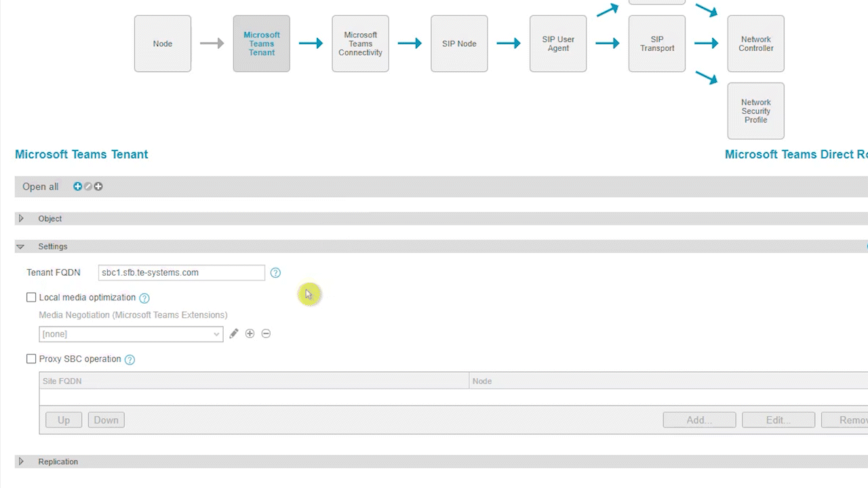
Task: Open help for Tenant FQDN
Action: 275,272
